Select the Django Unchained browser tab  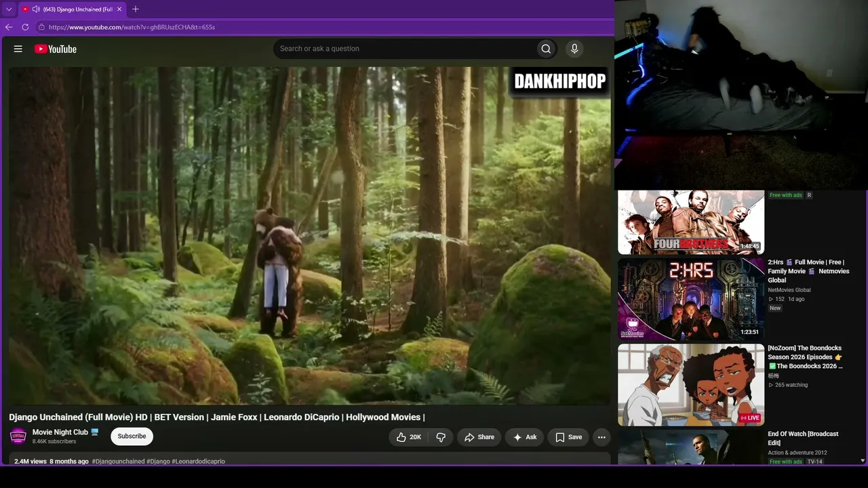[72, 9]
